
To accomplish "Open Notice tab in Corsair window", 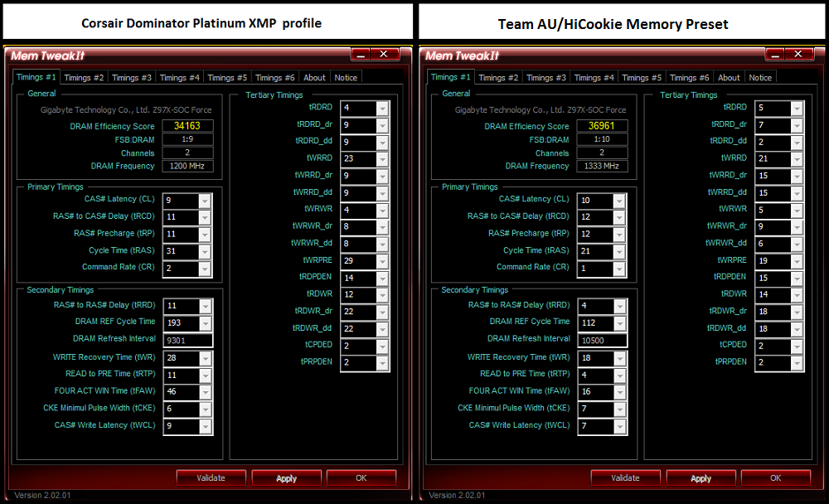I will click(x=346, y=78).
